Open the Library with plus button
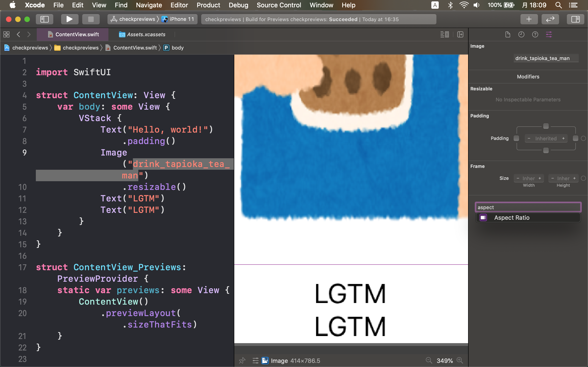Image resolution: width=588 pixels, height=367 pixels. (529, 19)
